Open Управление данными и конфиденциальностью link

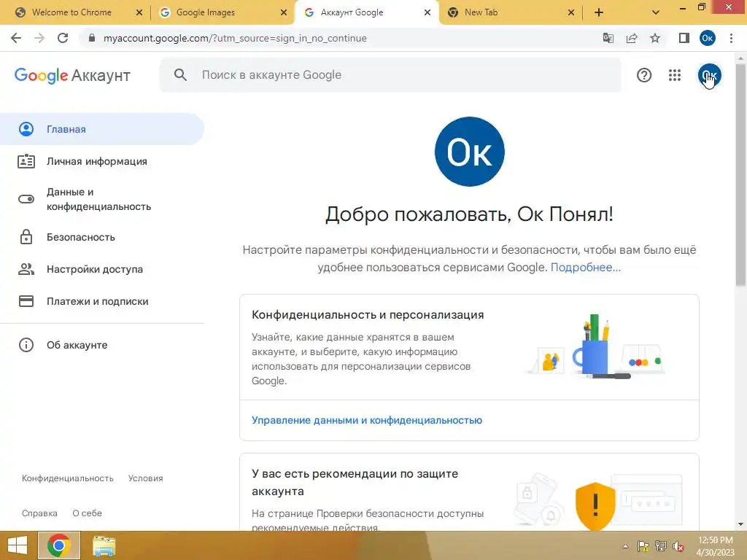[367, 420]
